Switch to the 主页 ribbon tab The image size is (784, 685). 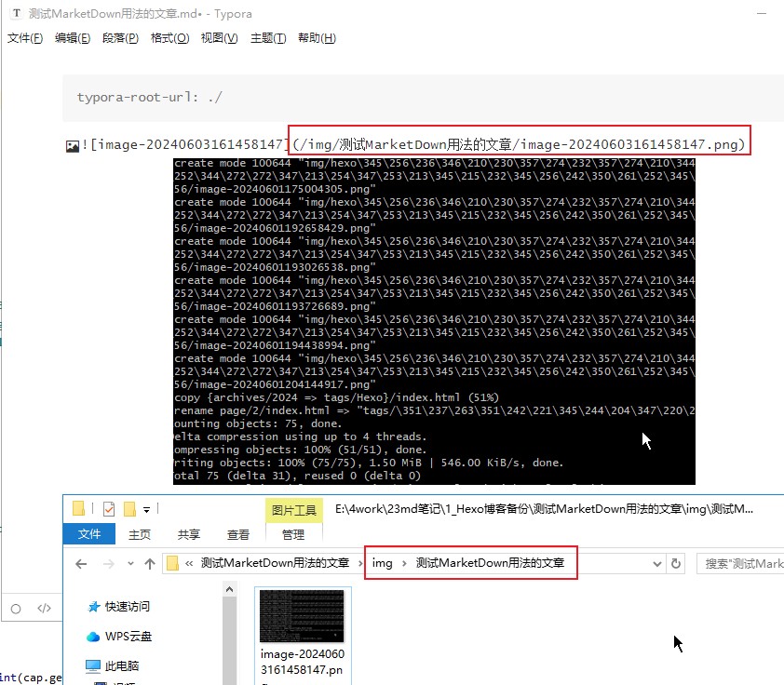pyautogui.click(x=140, y=534)
